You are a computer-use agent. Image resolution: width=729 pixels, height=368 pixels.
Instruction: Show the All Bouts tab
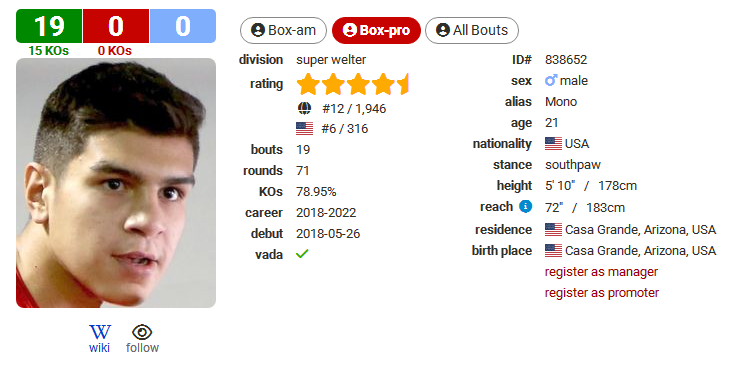472,31
